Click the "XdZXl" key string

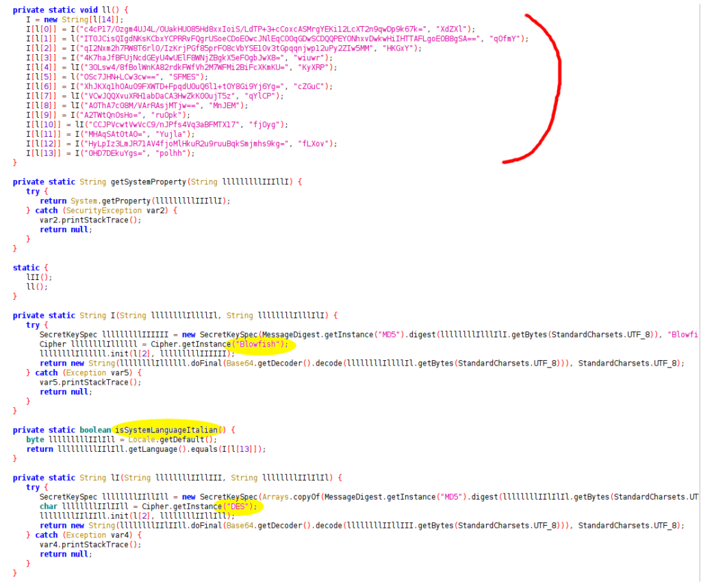455,29
